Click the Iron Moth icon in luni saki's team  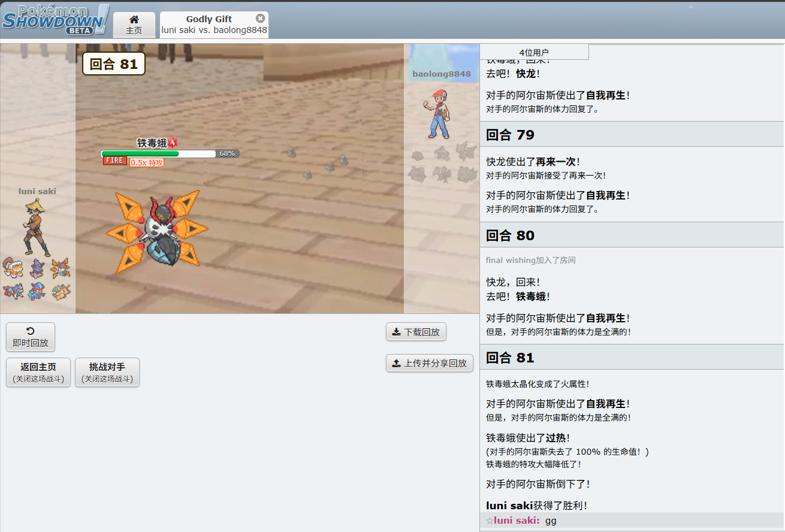[61, 268]
